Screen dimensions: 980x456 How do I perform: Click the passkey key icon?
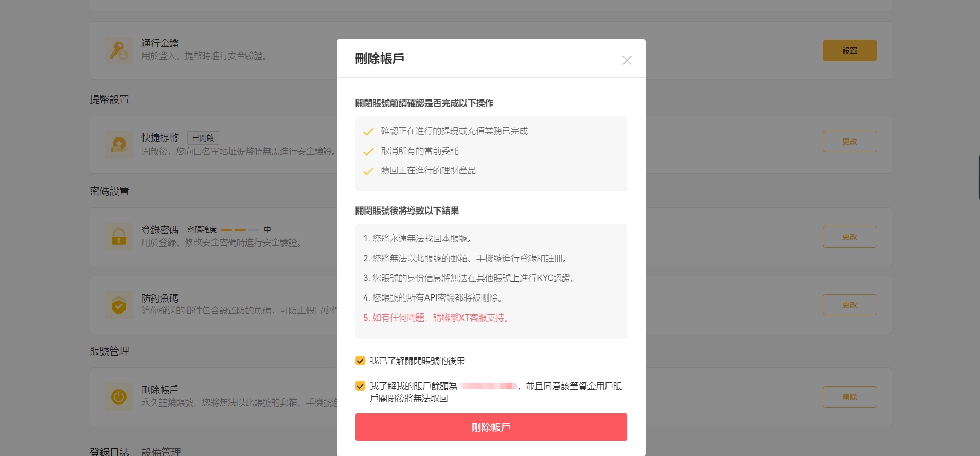click(x=119, y=50)
